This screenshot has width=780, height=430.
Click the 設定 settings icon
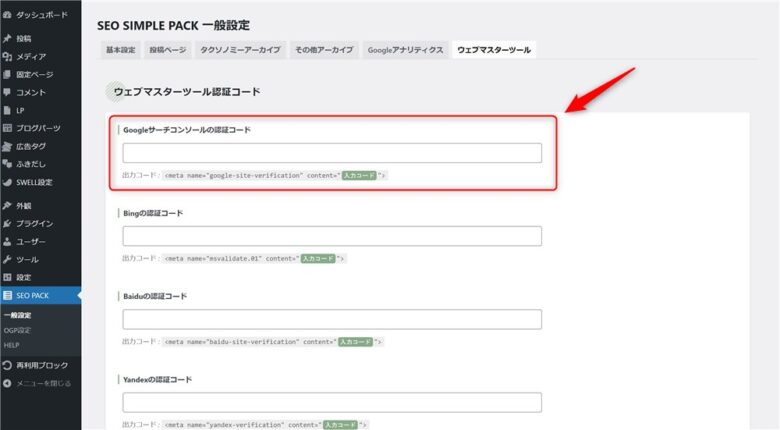[7, 277]
